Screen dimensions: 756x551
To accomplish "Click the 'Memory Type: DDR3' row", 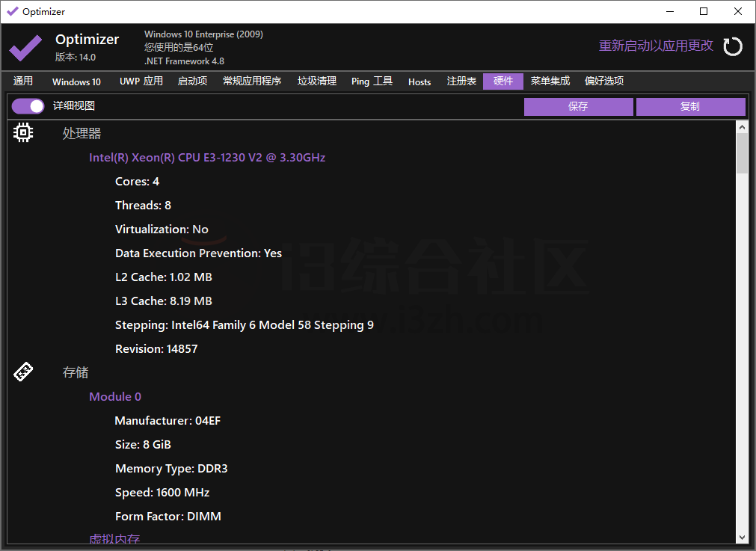I will tap(171, 469).
